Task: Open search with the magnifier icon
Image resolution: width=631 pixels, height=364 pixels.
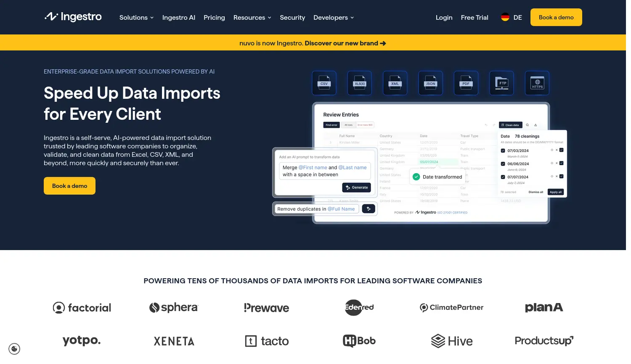Action: (528, 125)
